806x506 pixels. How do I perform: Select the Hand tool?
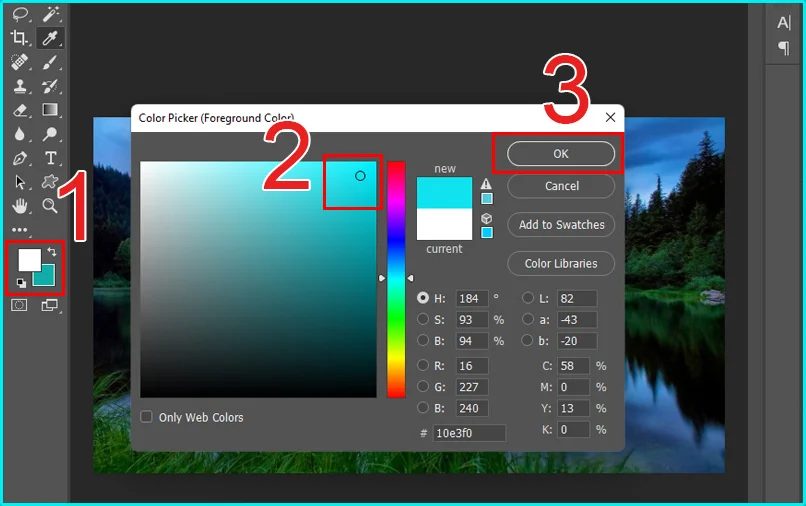pyautogui.click(x=20, y=206)
